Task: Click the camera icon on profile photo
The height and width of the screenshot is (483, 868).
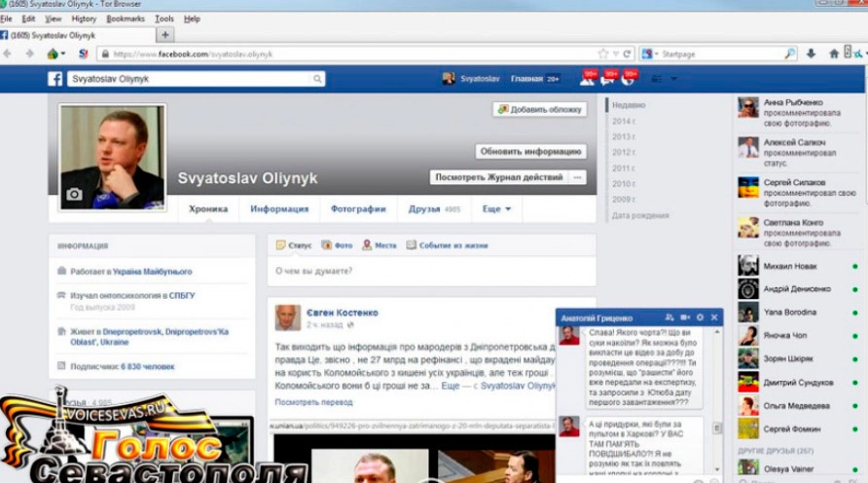Action: pyautogui.click(x=74, y=194)
